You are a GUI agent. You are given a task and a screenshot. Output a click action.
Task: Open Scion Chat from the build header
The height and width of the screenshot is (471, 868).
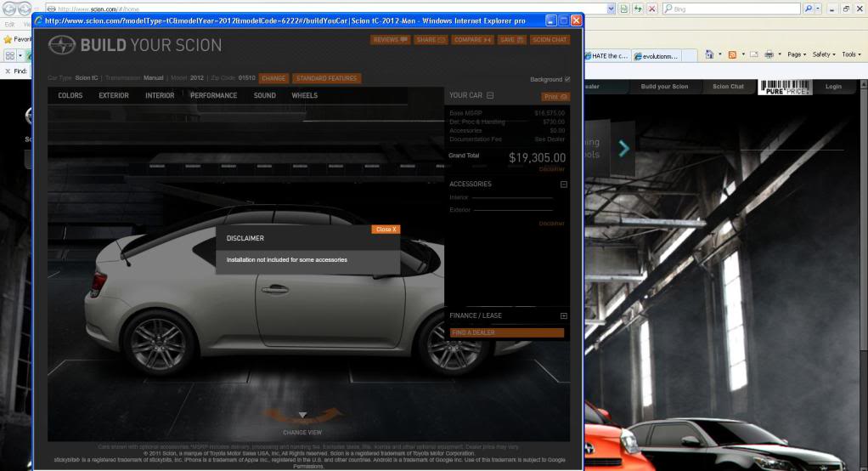click(x=550, y=40)
